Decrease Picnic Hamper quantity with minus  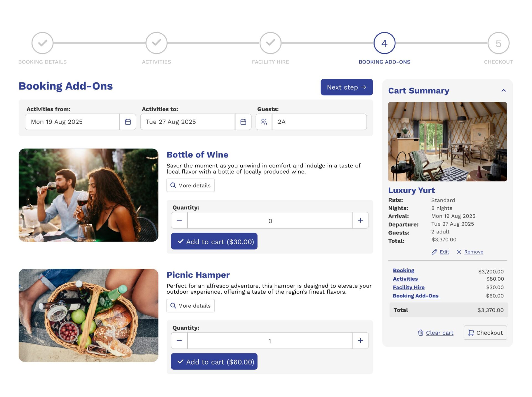tap(179, 341)
